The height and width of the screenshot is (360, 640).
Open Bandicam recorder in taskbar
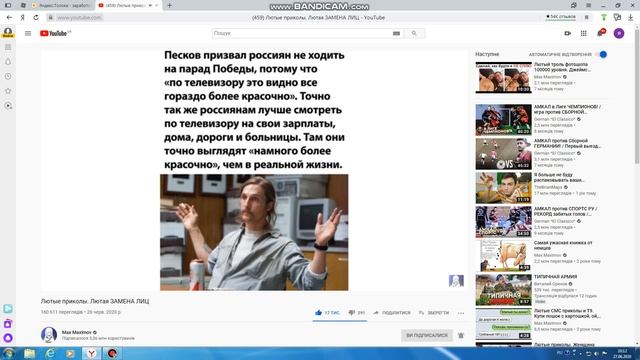pyautogui.click(x=112, y=353)
